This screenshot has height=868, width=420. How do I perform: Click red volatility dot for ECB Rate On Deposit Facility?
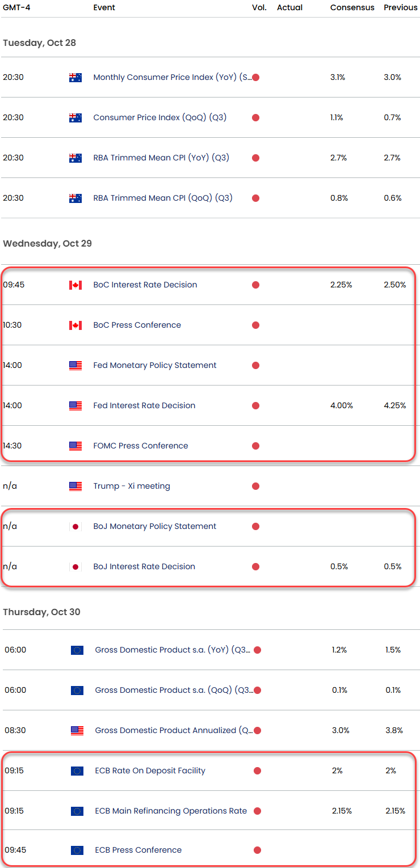click(257, 771)
